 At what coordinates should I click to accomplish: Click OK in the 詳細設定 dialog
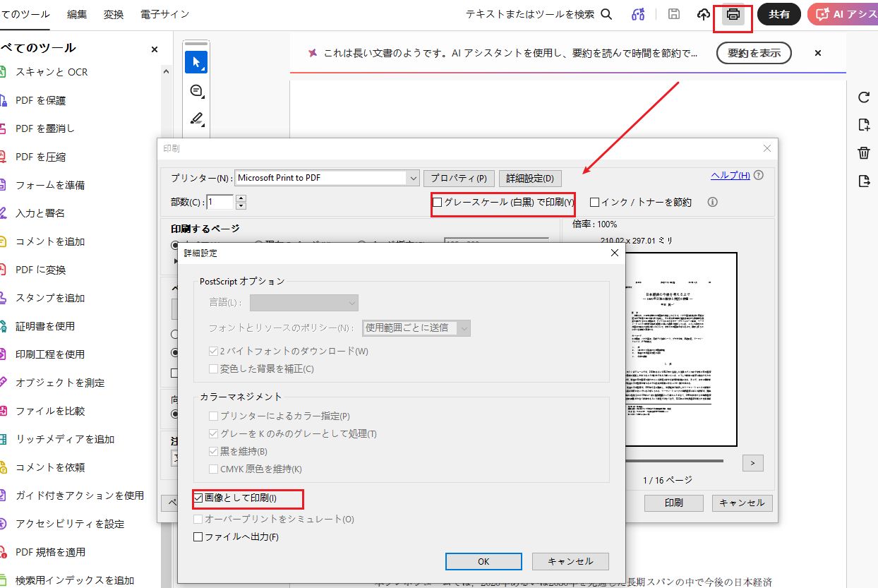click(x=483, y=561)
